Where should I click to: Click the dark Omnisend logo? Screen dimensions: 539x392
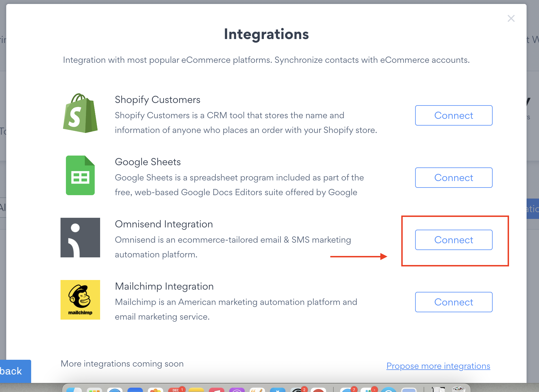click(x=80, y=238)
